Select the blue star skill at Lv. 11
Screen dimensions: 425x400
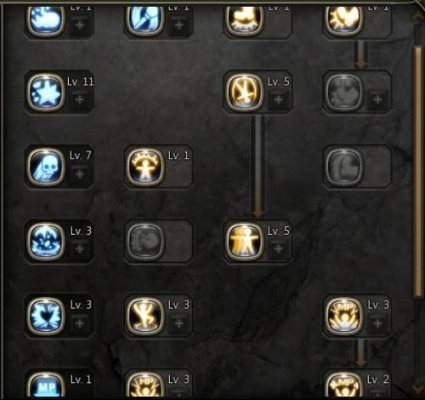46,92
